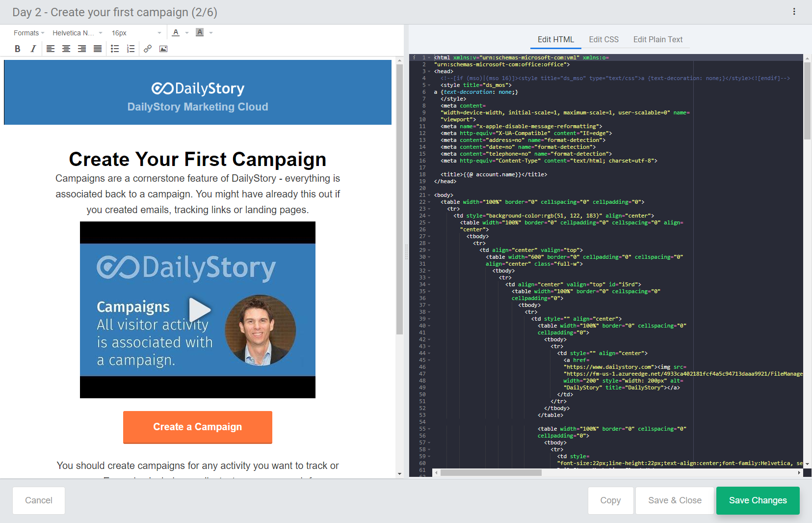Open the three-dot options menu
Screen dimensions: 812x523
(x=794, y=12)
